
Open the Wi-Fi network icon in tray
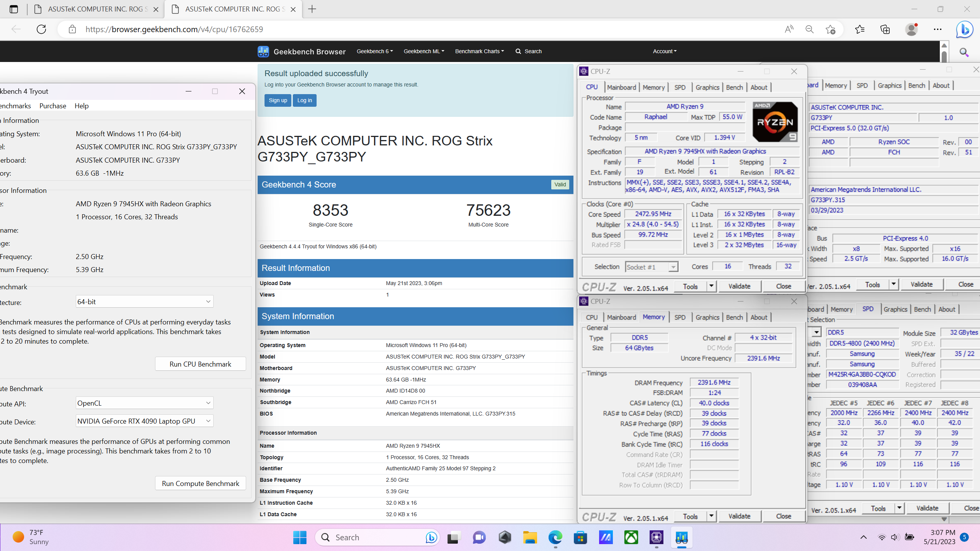tap(882, 537)
